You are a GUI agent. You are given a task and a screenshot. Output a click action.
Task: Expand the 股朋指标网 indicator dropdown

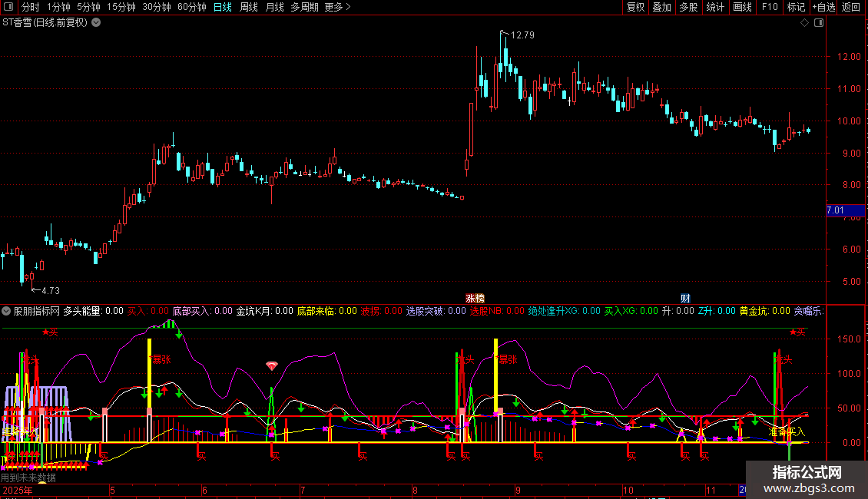7,311
